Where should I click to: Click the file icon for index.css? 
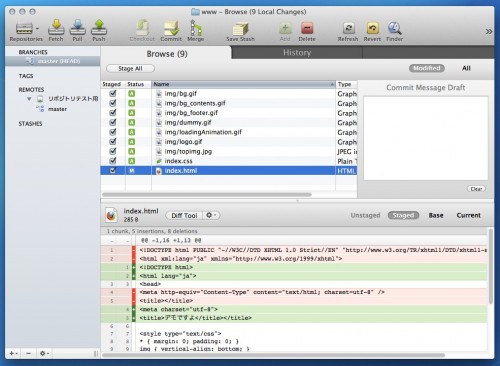pos(159,161)
